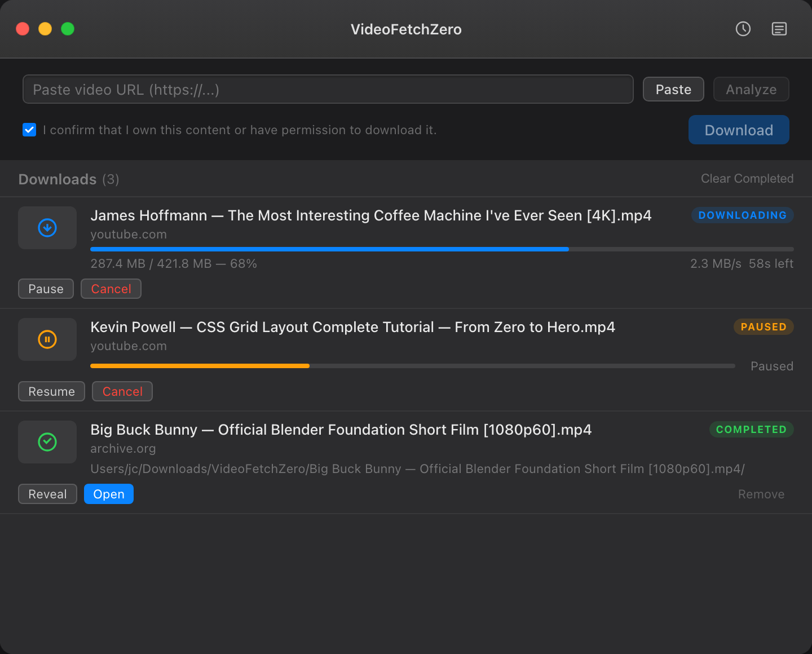Select the Big Buck Bunny filename title
812x654 pixels.
341,430
